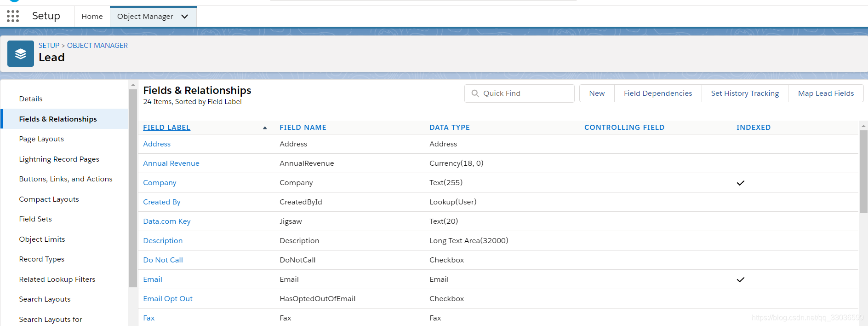Click the CONTROLLING FIELD column header
Viewport: 868px width, 326px height.
[624, 128]
